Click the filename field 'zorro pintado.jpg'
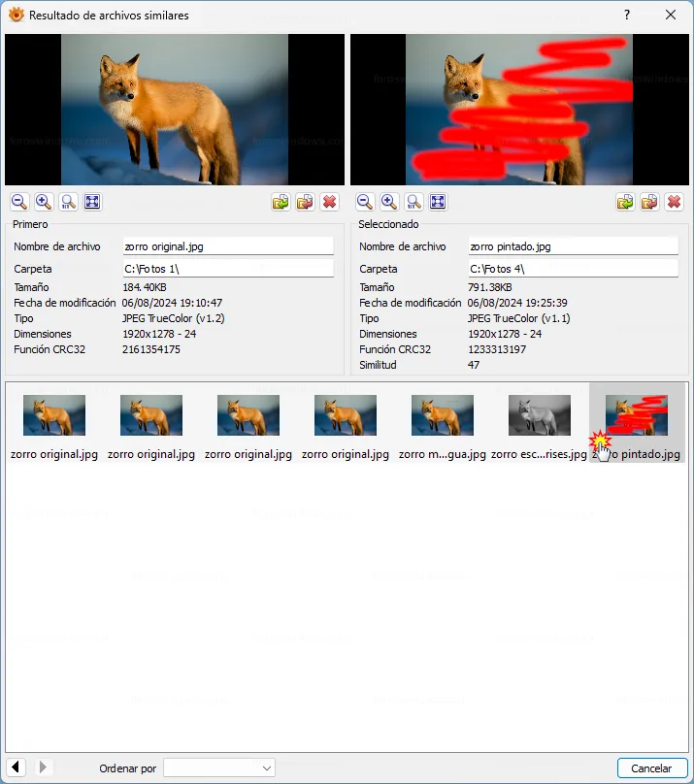 coord(574,246)
